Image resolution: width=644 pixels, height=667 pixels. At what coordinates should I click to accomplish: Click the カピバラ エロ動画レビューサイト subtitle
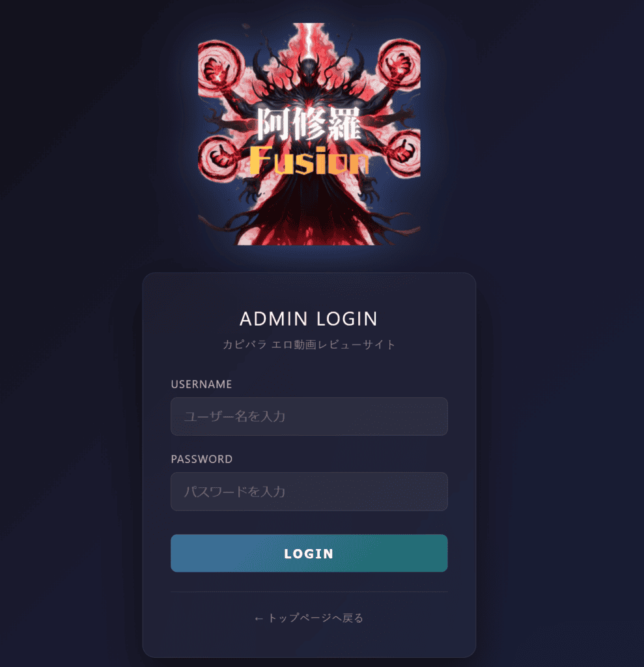coord(309,344)
